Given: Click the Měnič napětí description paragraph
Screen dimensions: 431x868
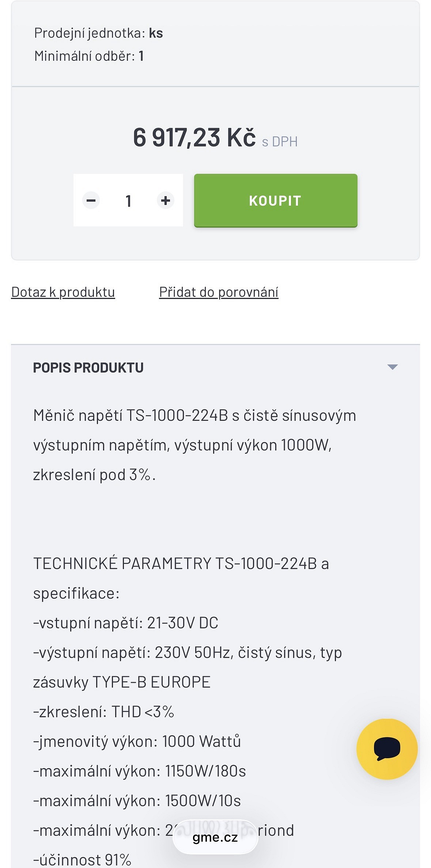Looking at the screenshot, I should pyautogui.click(x=194, y=445).
